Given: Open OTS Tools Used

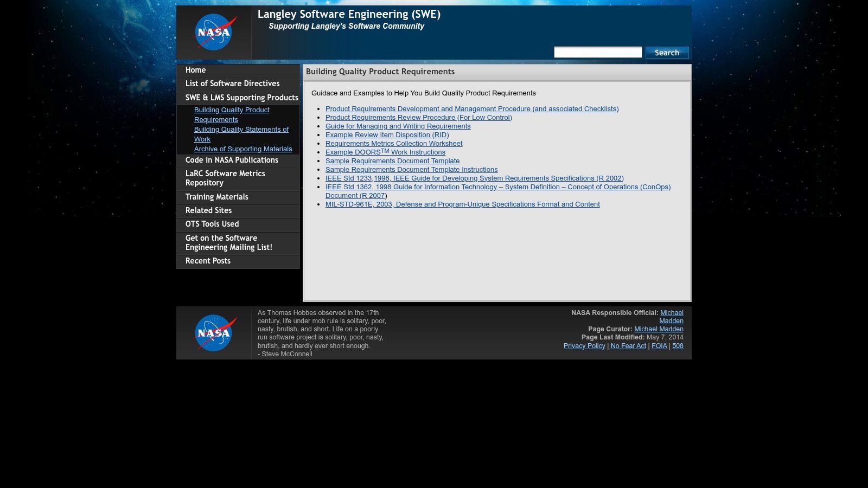Looking at the screenshot, I should click(238, 224).
